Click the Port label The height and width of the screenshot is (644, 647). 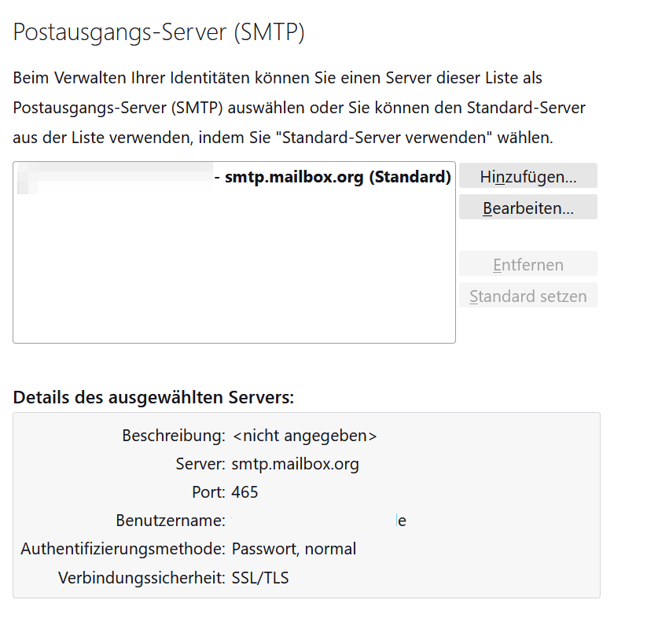[208, 492]
